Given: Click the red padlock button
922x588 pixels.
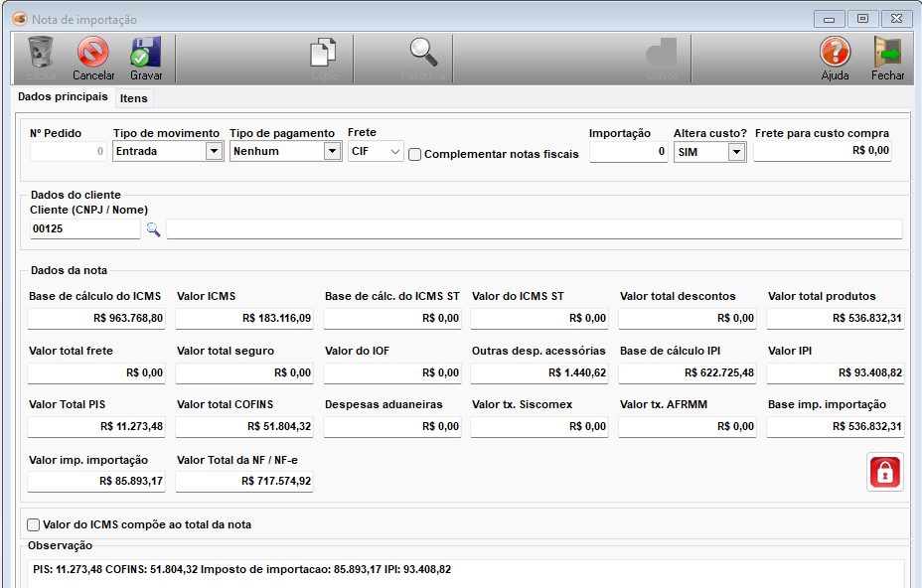Looking at the screenshot, I should pos(884,472).
